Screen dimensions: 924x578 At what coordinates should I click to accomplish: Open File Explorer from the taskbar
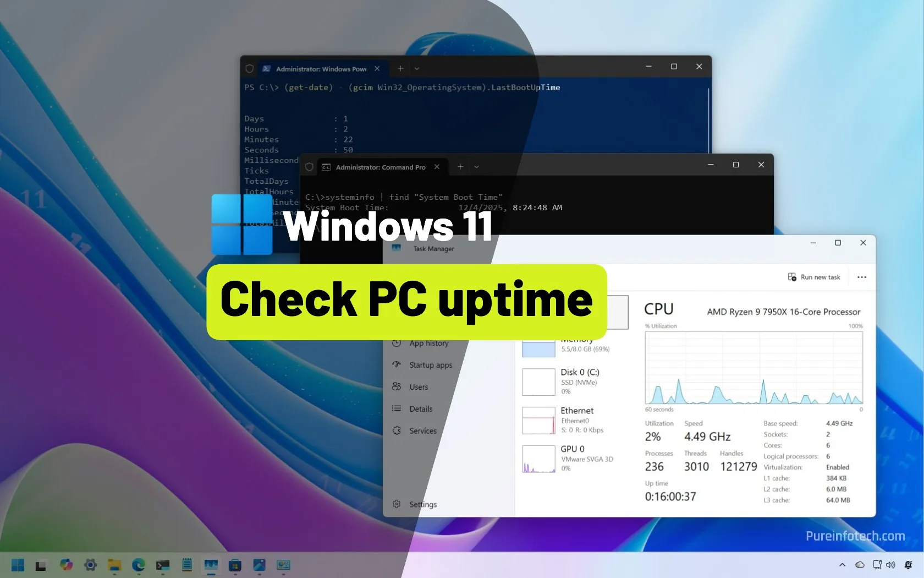[x=114, y=565]
